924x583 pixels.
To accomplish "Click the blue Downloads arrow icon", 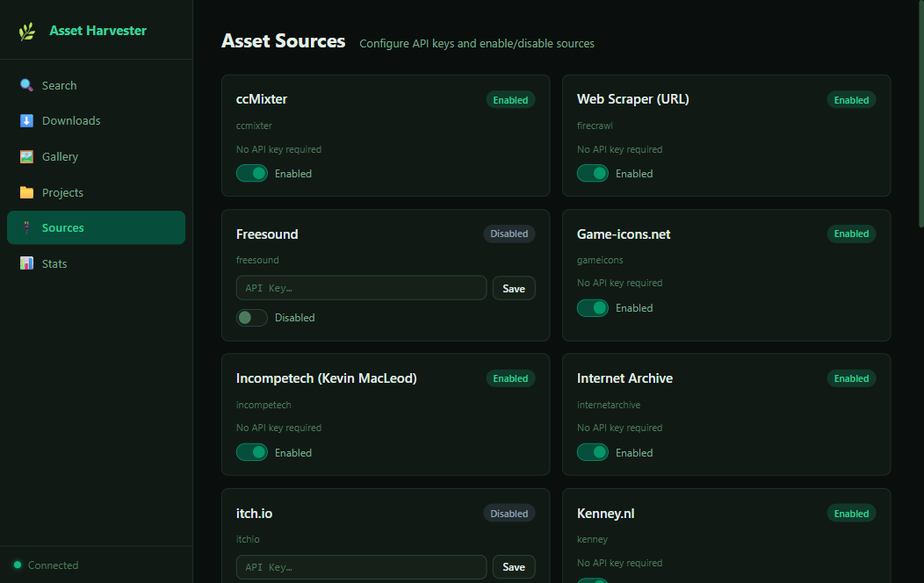I will pos(26,120).
